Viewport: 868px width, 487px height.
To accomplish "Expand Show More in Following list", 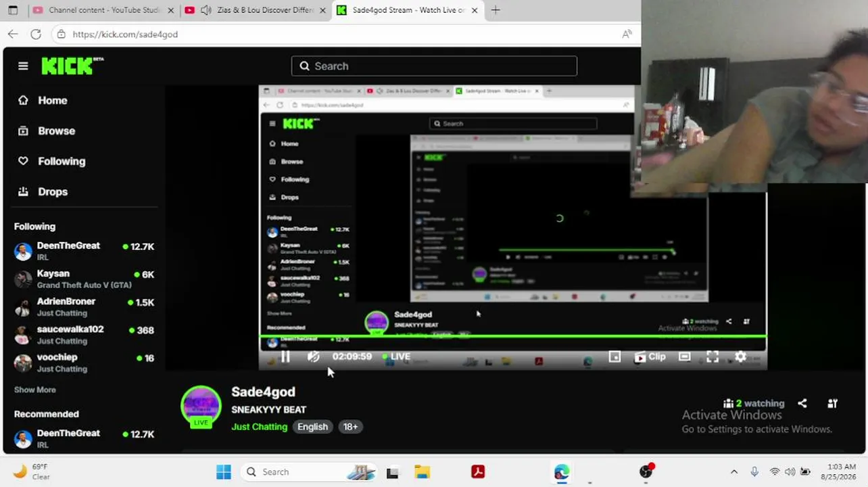I will pyautogui.click(x=35, y=390).
